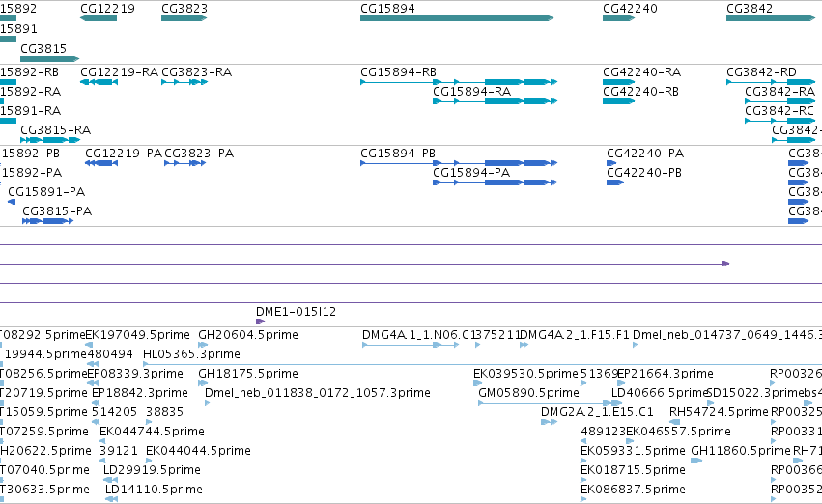This screenshot has width=822, height=504.
Task: Select protein CG42240-PB
Action: tap(644, 173)
